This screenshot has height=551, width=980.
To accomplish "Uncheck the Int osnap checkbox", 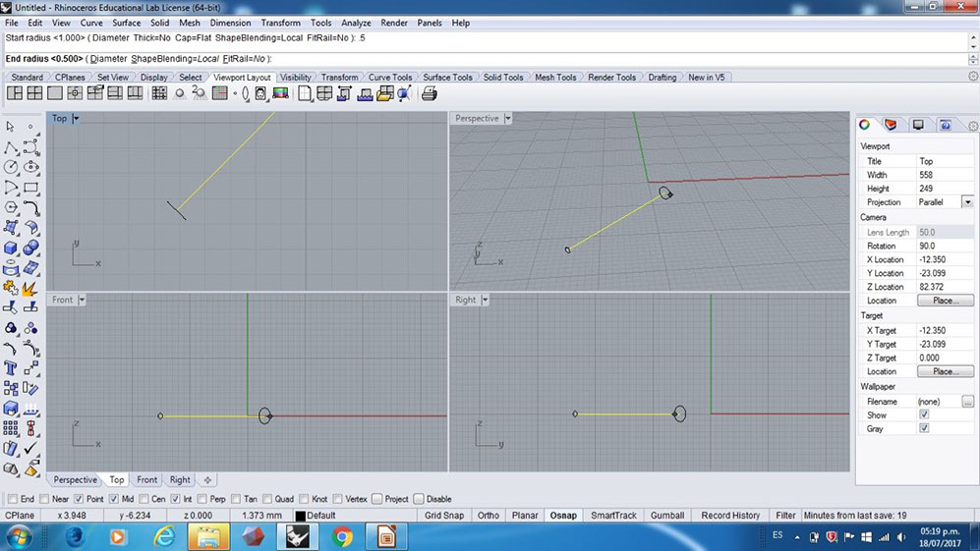I will [x=176, y=499].
